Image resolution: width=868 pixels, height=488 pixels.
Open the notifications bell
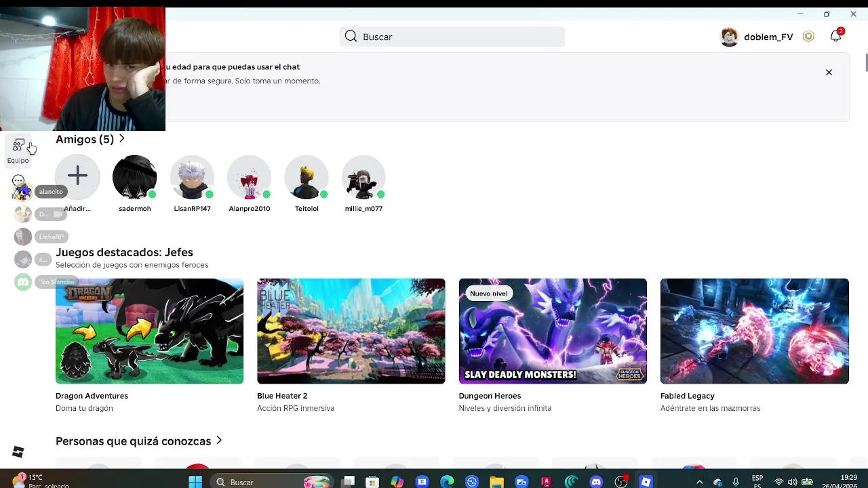[x=835, y=37]
